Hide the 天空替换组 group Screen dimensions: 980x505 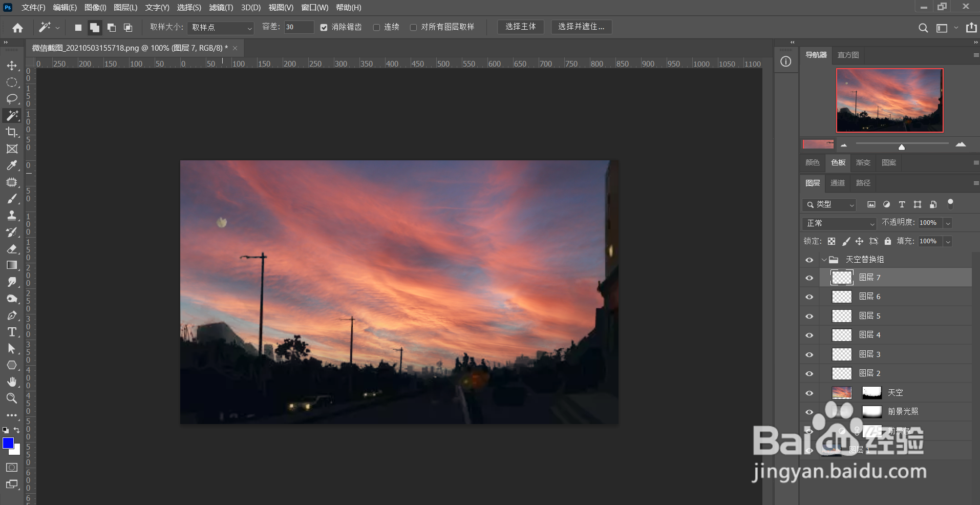809,260
